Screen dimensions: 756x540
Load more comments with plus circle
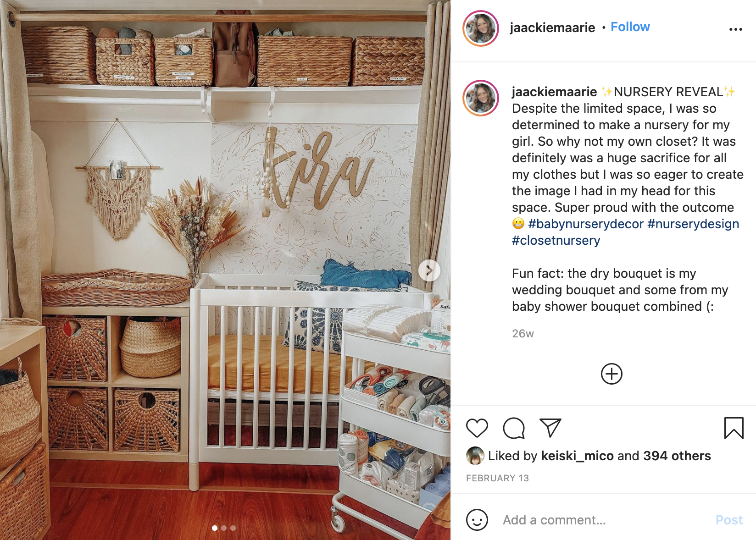tap(611, 374)
